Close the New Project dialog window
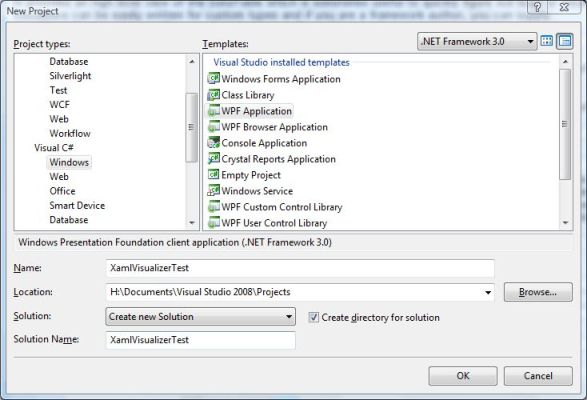This screenshot has width=587, height=400. pyautogui.click(x=565, y=7)
